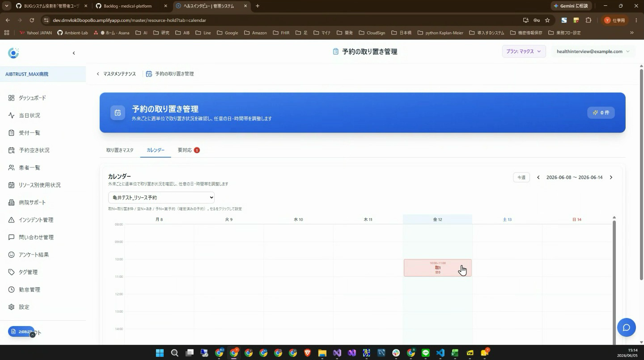The image size is (644, 360).
Task: Click the タグ管理 tag icon
Action: 12,272
